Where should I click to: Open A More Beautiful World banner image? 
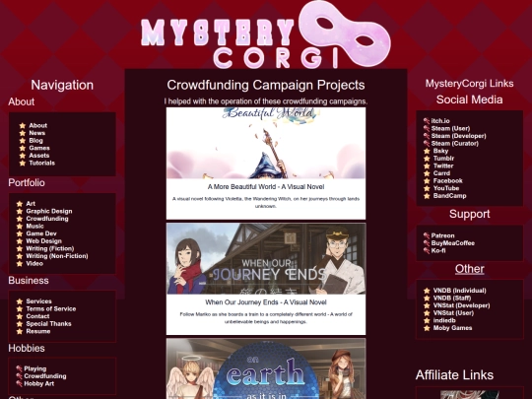coord(266,143)
